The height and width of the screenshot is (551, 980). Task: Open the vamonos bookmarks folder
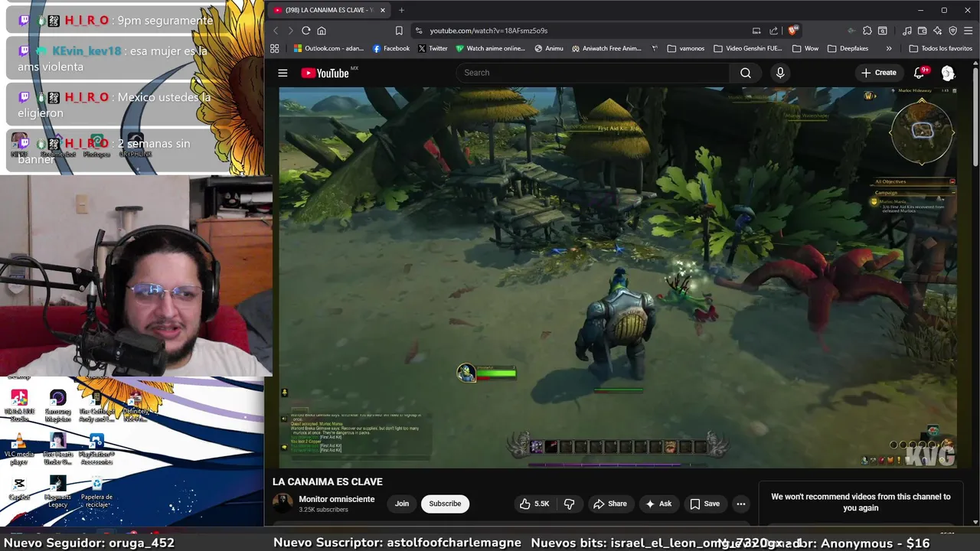click(x=686, y=48)
